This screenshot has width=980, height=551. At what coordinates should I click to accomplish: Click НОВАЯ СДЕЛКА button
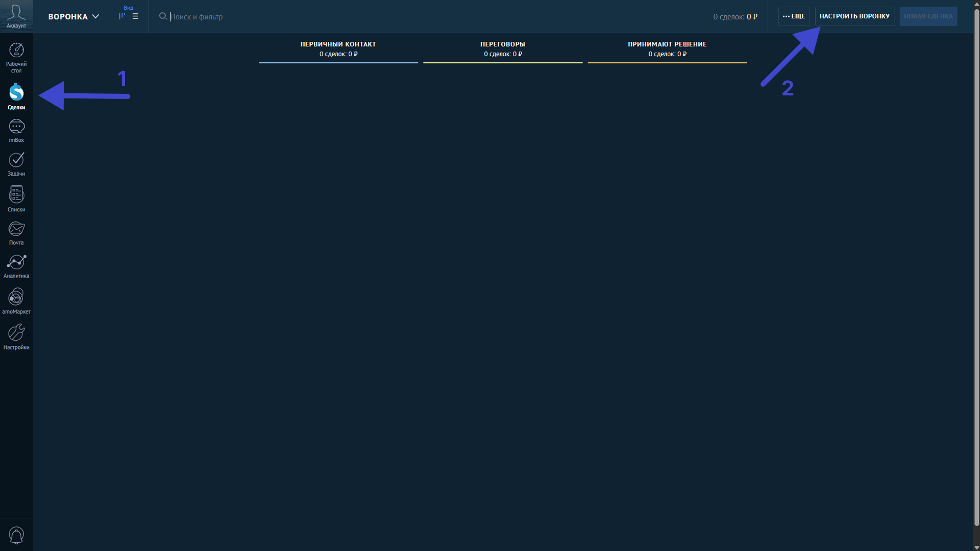pos(928,16)
